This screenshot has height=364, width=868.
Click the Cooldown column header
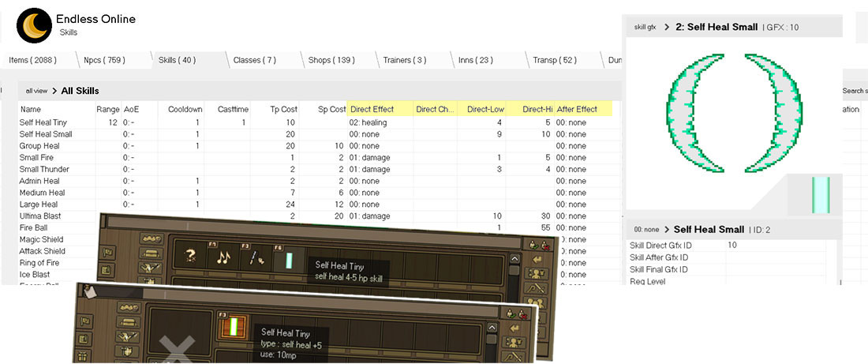pos(185,110)
